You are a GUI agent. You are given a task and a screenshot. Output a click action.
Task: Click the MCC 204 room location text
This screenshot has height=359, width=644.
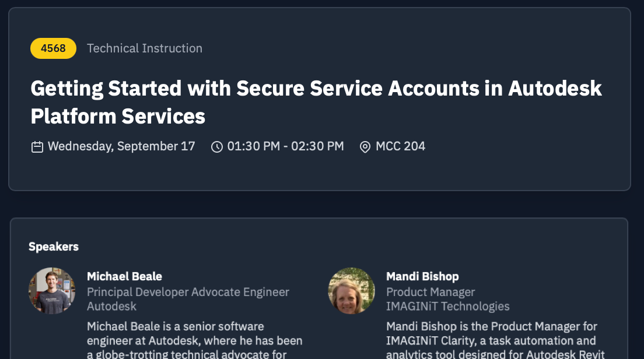click(x=400, y=146)
